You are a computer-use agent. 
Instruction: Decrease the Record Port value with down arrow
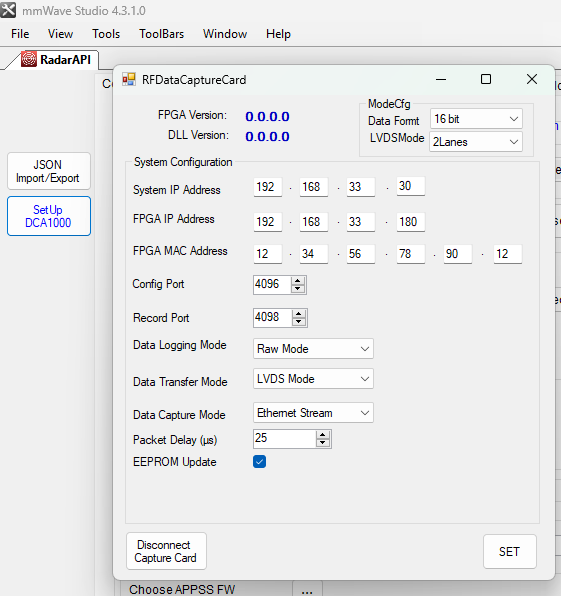coord(299,322)
